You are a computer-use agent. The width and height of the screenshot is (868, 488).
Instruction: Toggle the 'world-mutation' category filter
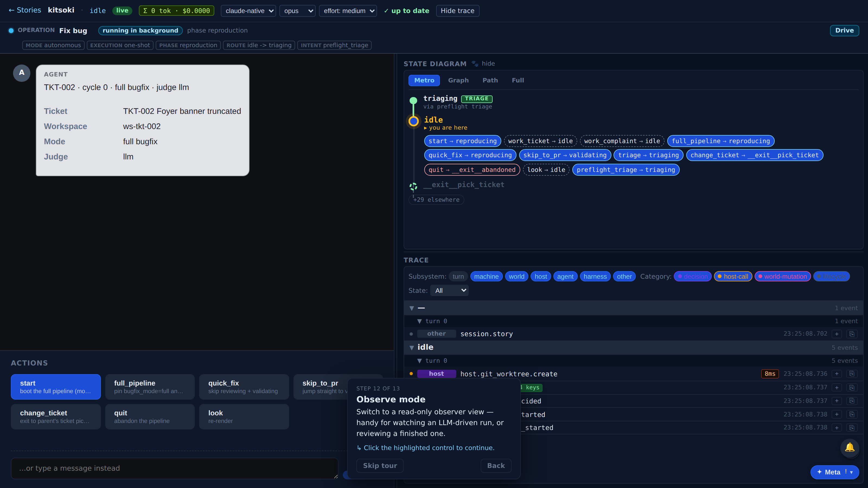click(782, 277)
